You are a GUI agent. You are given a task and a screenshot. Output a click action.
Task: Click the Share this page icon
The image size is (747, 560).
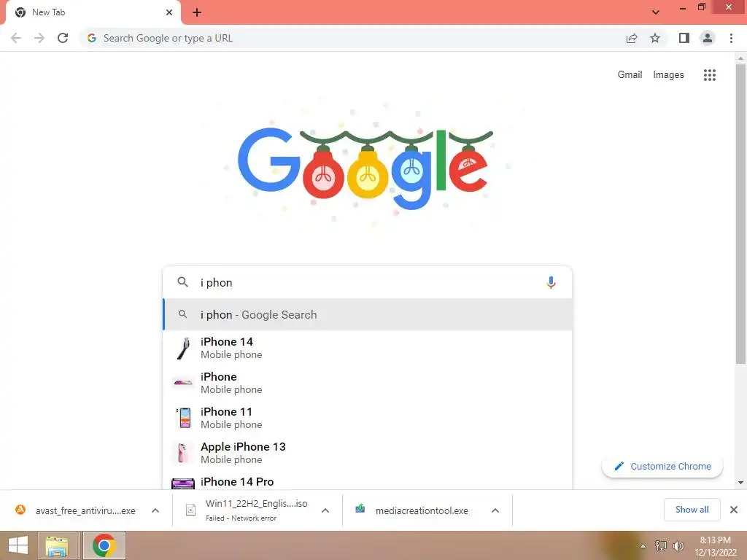click(x=632, y=38)
